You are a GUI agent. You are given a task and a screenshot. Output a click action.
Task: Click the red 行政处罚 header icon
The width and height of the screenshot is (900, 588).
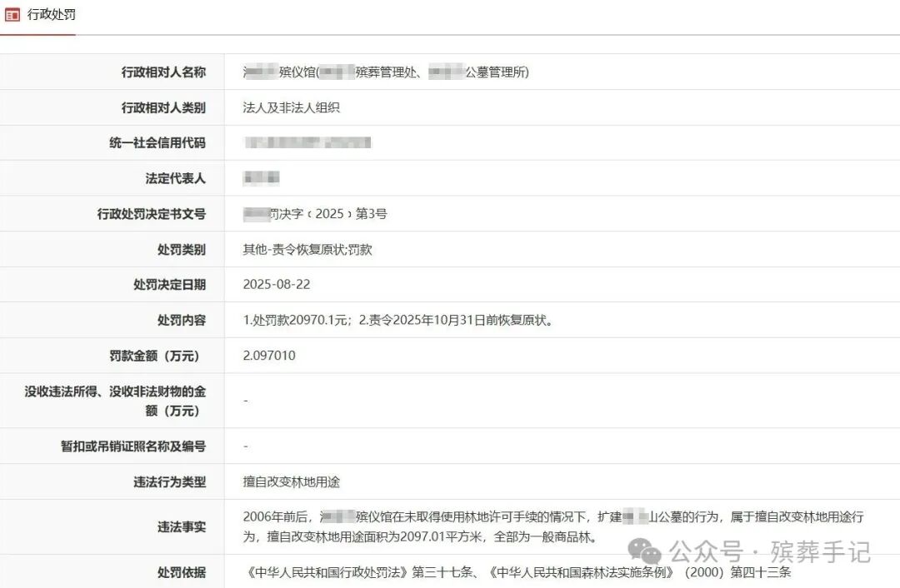(x=12, y=15)
